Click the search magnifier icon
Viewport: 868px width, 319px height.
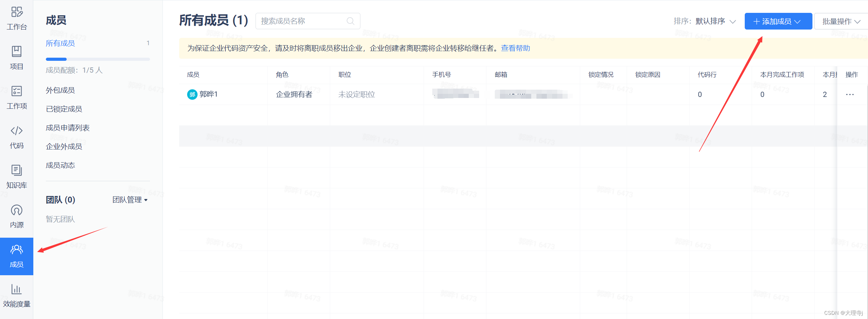click(351, 21)
